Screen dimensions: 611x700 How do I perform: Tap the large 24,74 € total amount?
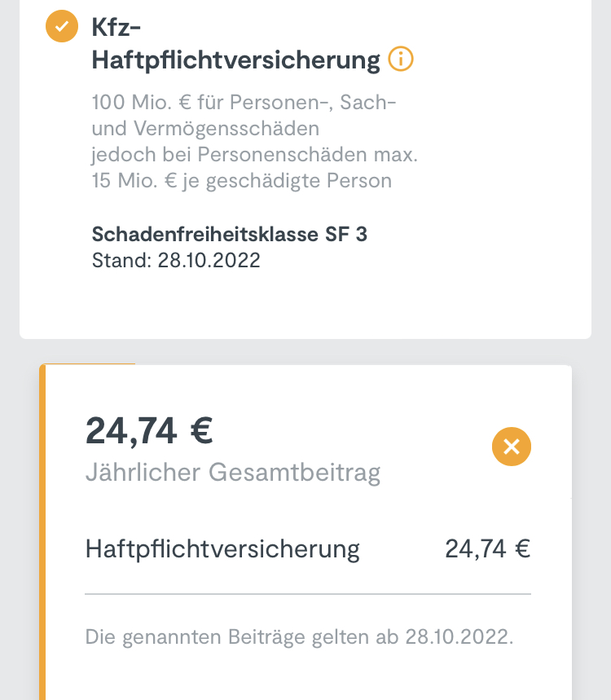(149, 430)
